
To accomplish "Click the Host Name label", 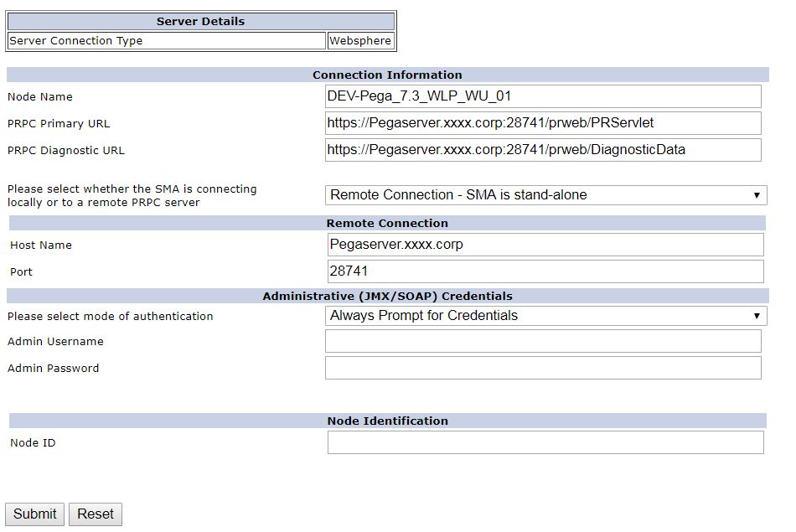I will [41, 245].
